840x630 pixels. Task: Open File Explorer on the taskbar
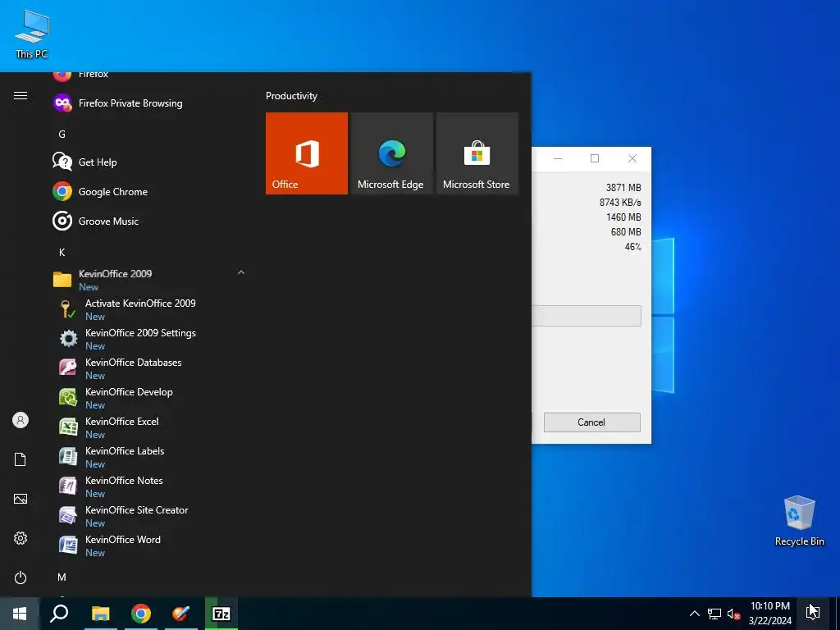pos(100,614)
